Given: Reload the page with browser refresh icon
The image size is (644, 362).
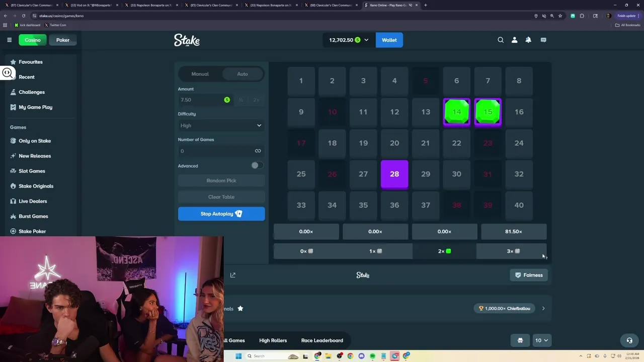Looking at the screenshot, I should (23, 16).
